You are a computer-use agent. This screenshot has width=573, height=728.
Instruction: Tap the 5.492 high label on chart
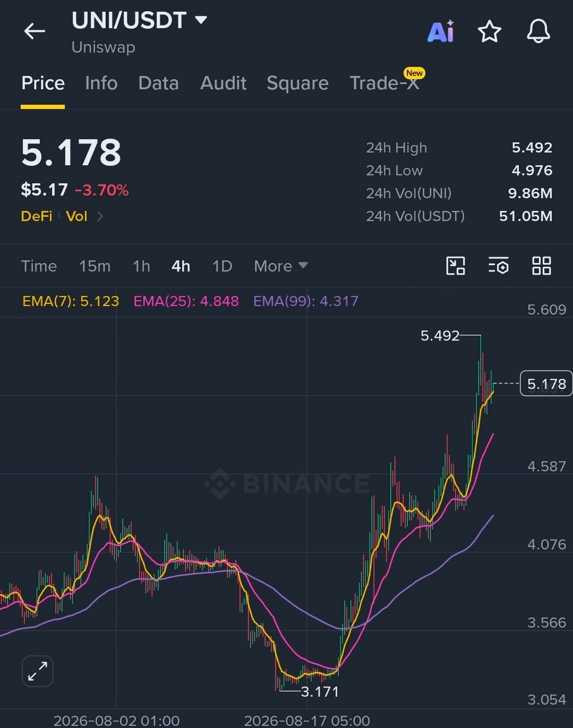(x=440, y=336)
